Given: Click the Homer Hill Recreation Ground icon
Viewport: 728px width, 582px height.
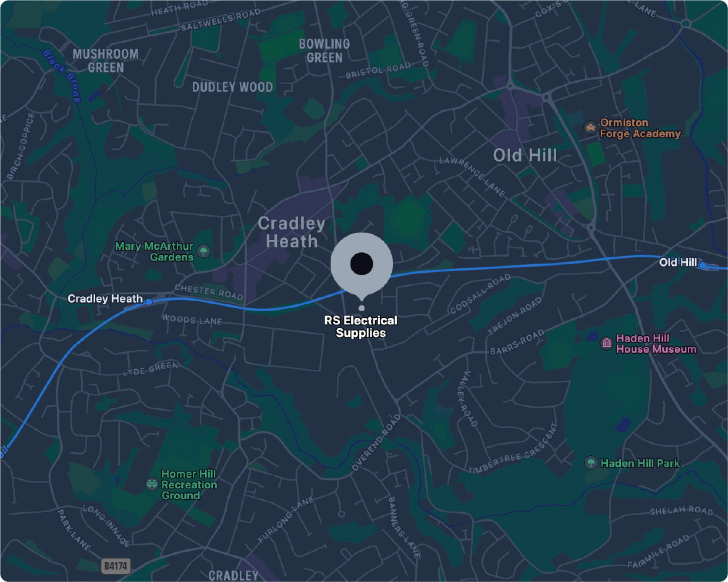Looking at the screenshot, I should tap(152, 484).
